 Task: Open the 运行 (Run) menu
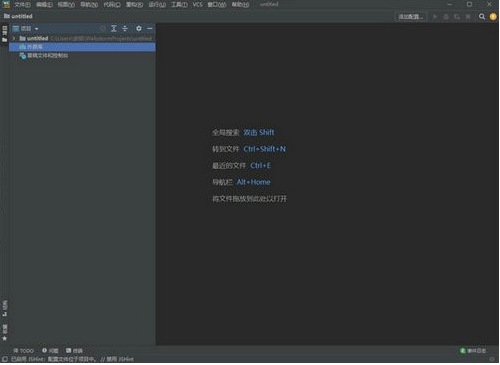157,4
